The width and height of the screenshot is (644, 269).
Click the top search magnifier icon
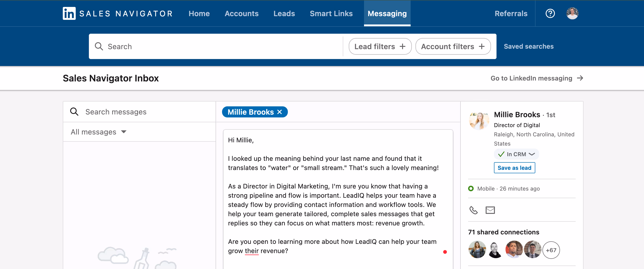pos(99,46)
